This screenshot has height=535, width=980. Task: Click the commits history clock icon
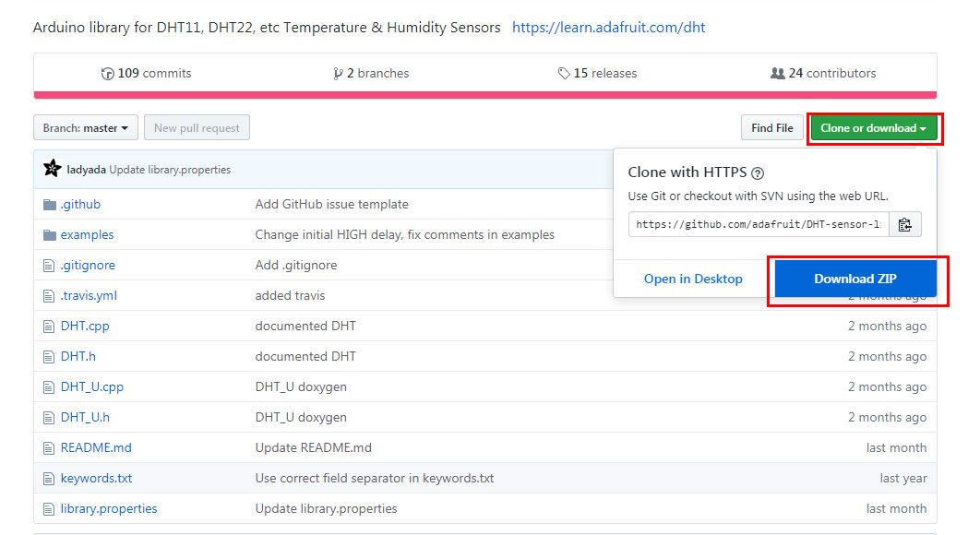108,74
